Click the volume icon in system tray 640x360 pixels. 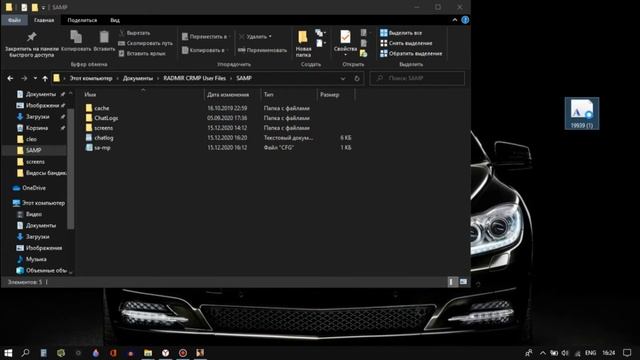click(565, 353)
